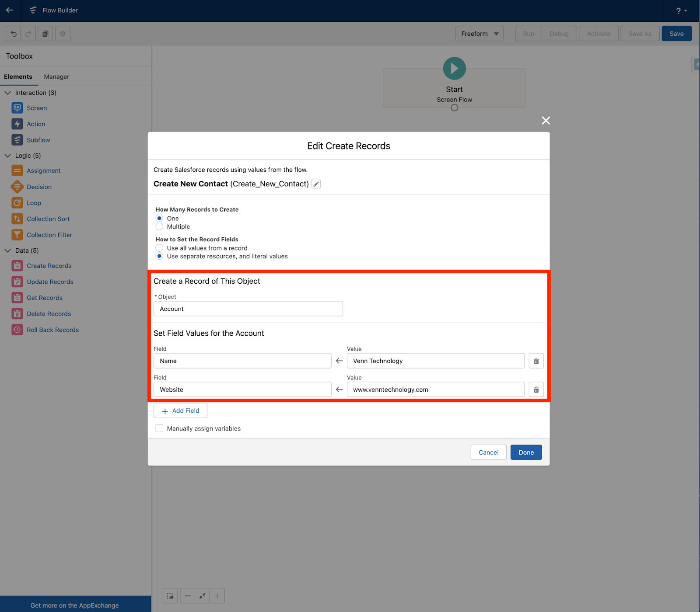700x612 pixels.
Task: Select the Loop element
Action: 34,202
